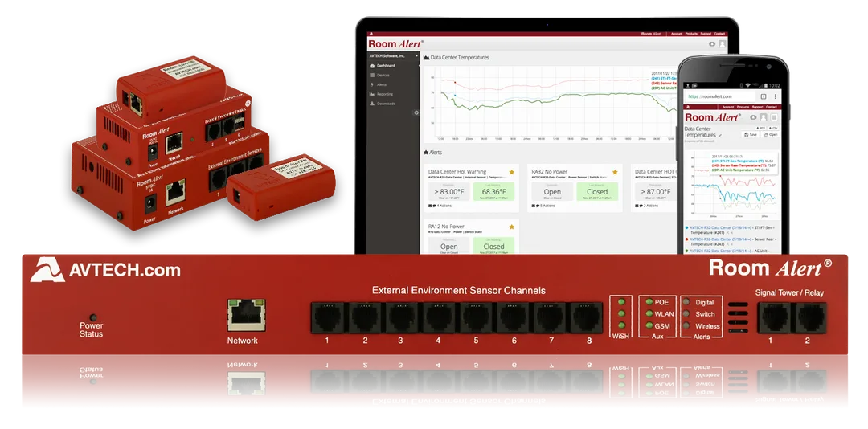Image resolution: width=868 pixels, height=429 pixels.
Task: Click the > 87.00°F threshold on Data Center HOT card
Action: 656,191
